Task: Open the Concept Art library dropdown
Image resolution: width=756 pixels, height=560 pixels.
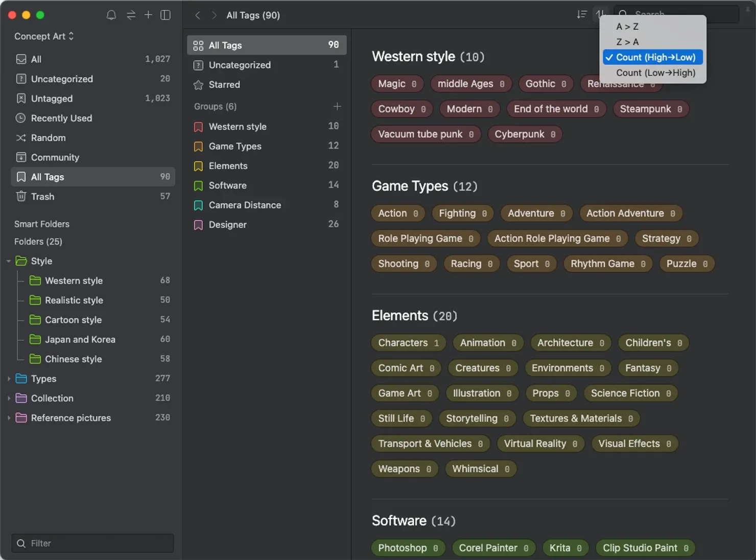Action: [44, 36]
